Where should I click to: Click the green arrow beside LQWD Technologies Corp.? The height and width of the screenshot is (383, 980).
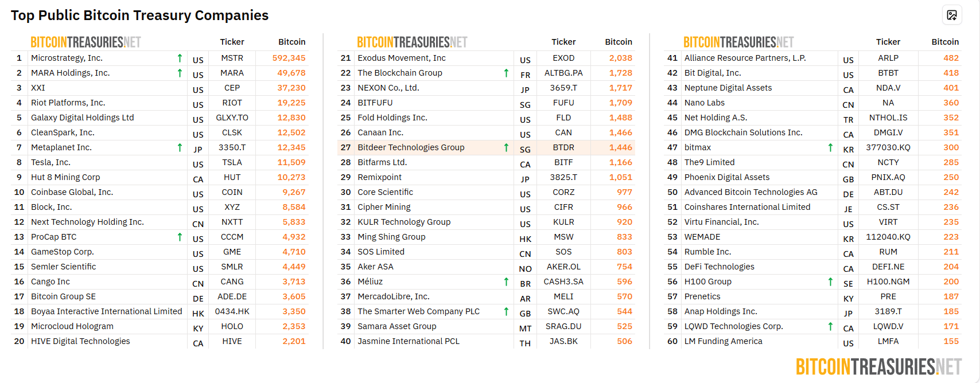(x=830, y=326)
